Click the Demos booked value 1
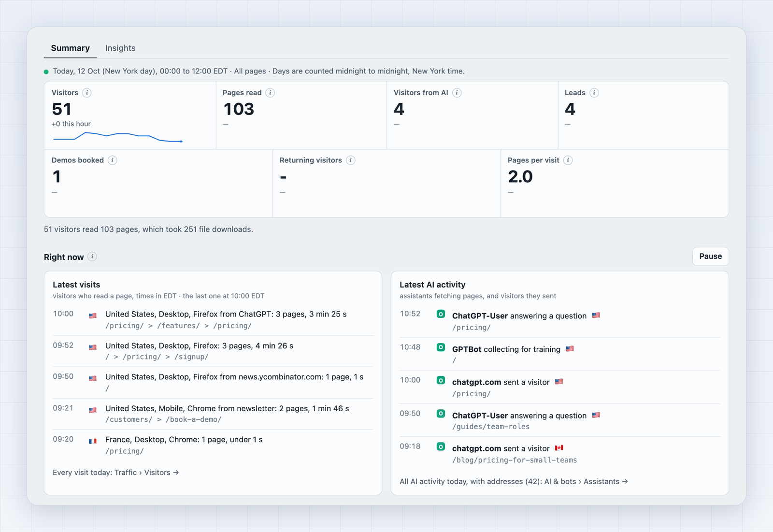 tap(57, 177)
